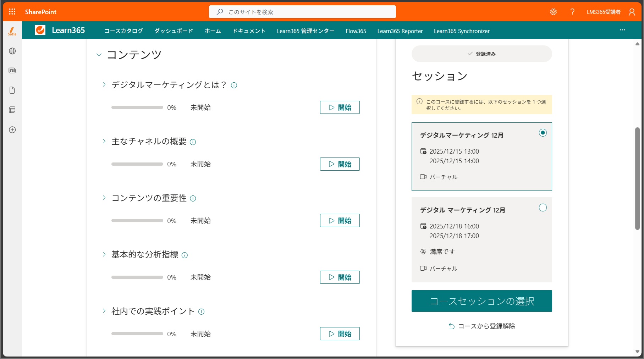This screenshot has height=359, width=644.
Task: Click the plus create icon in the sidebar
Action: coord(12,130)
